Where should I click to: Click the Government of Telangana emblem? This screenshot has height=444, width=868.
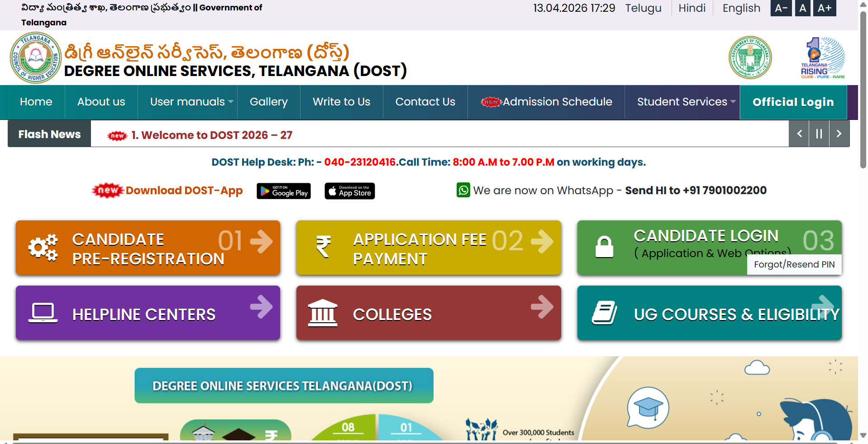tap(750, 57)
